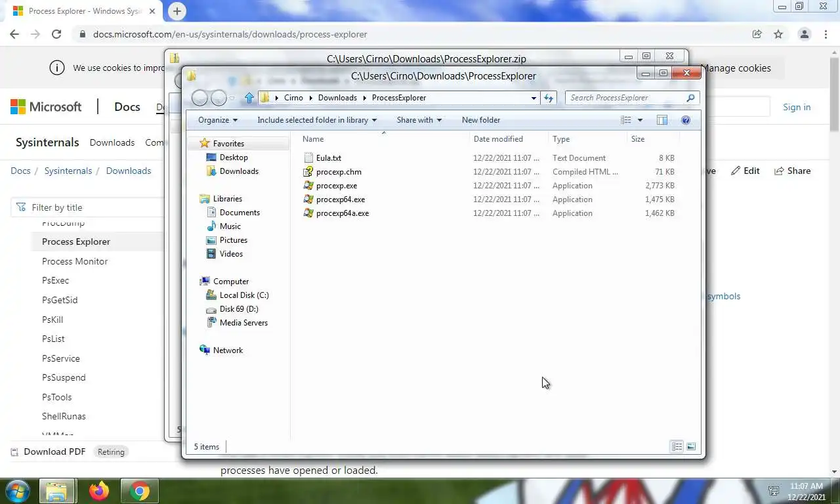Click Sign in link on Microsoft Docs
The image size is (840, 504).
pos(797,107)
